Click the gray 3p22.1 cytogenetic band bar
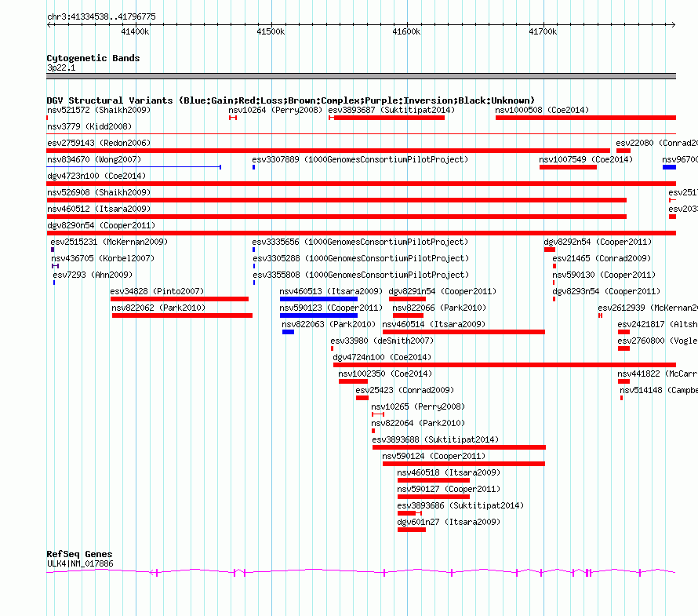The image size is (698, 616). (x=361, y=76)
